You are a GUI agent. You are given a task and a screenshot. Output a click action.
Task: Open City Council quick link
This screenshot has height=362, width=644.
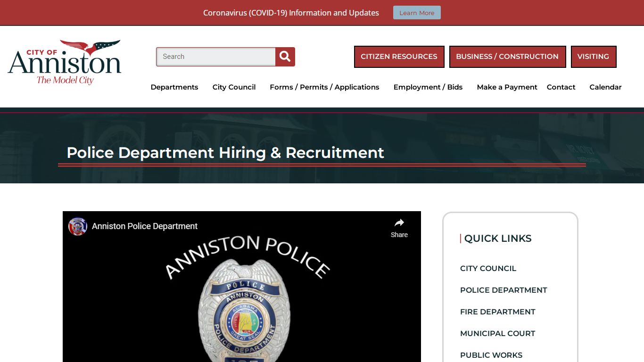click(x=488, y=268)
